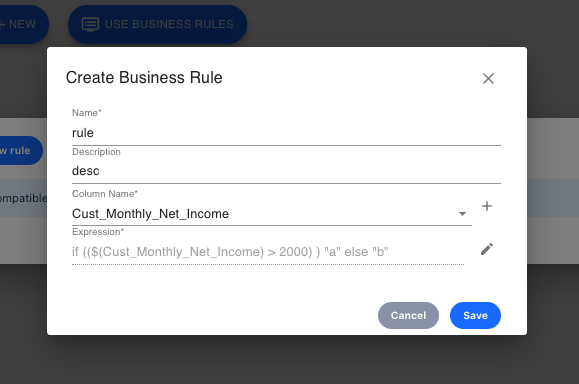Open the expression editor with the pencil icon
This screenshot has width=579, height=384.
[487, 249]
